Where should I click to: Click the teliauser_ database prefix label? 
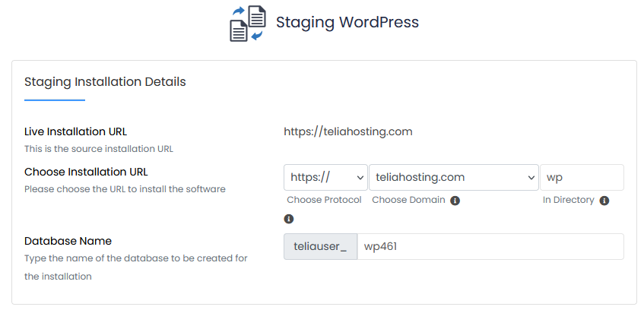tap(320, 247)
